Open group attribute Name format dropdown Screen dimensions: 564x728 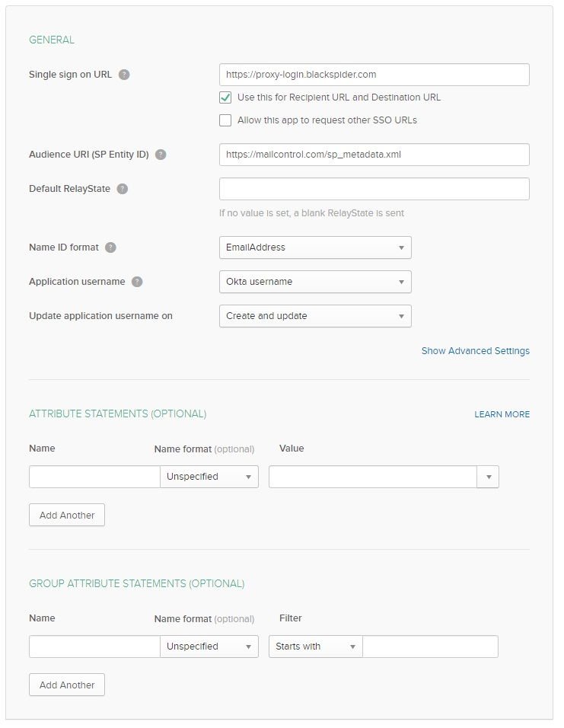[209, 647]
